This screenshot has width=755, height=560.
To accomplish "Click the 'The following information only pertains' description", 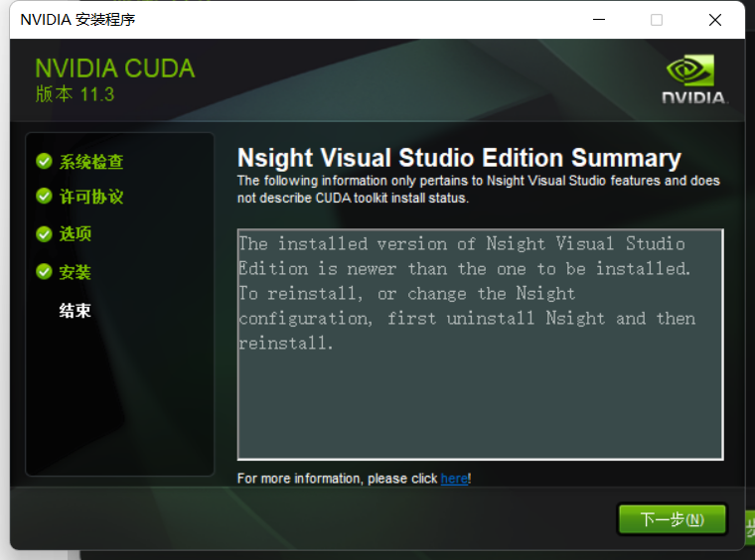I will pos(478,189).
